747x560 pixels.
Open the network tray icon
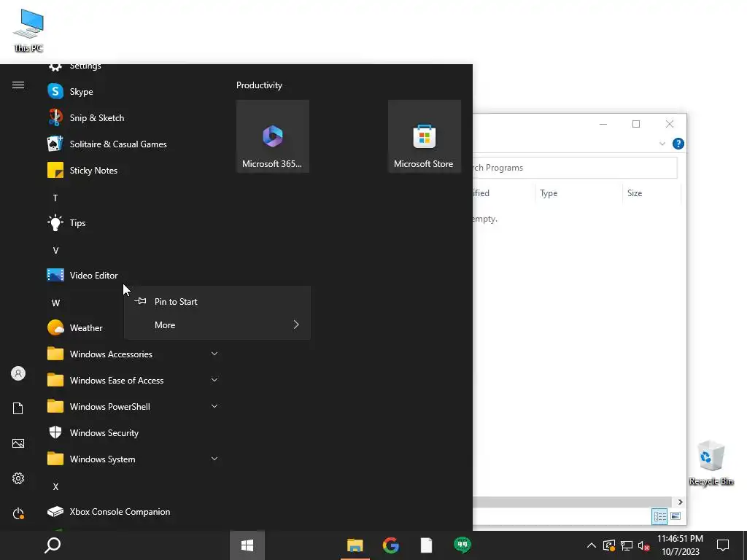(x=627, y=545)
